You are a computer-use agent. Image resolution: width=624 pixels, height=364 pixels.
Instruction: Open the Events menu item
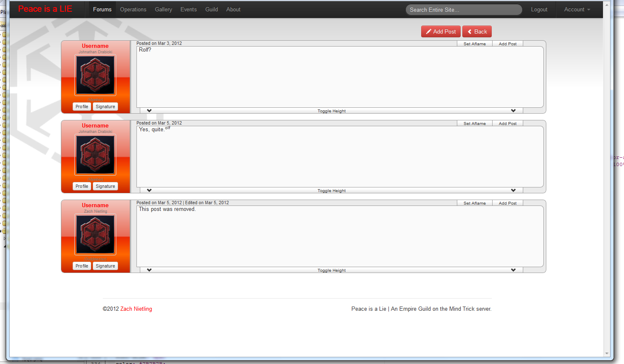coord(189,10)
